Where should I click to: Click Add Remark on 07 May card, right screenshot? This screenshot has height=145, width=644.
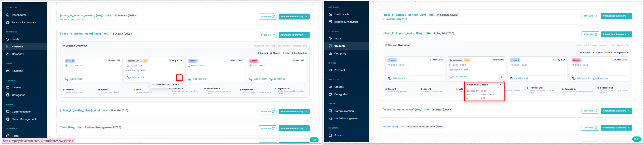(x=397, y=78)
